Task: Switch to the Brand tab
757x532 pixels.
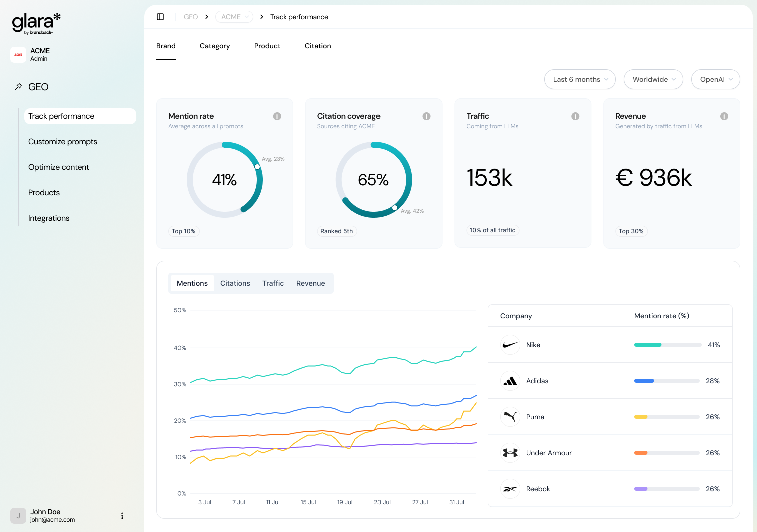Action: click(x=166, y=46)
